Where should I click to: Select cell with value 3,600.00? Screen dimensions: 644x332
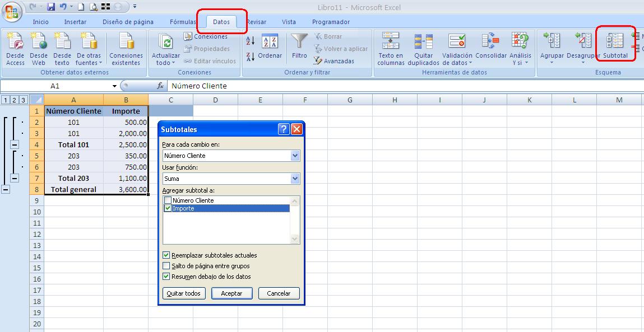126,189
